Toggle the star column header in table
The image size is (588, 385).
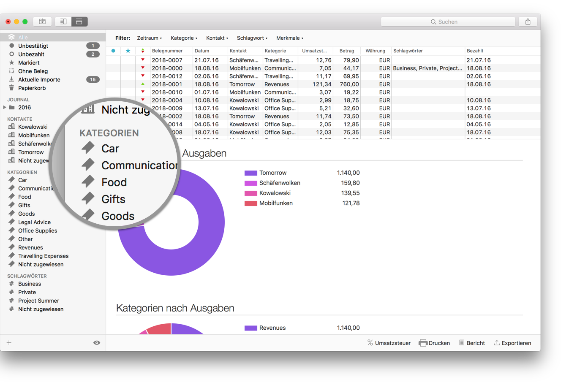click(x=128, y=51)
